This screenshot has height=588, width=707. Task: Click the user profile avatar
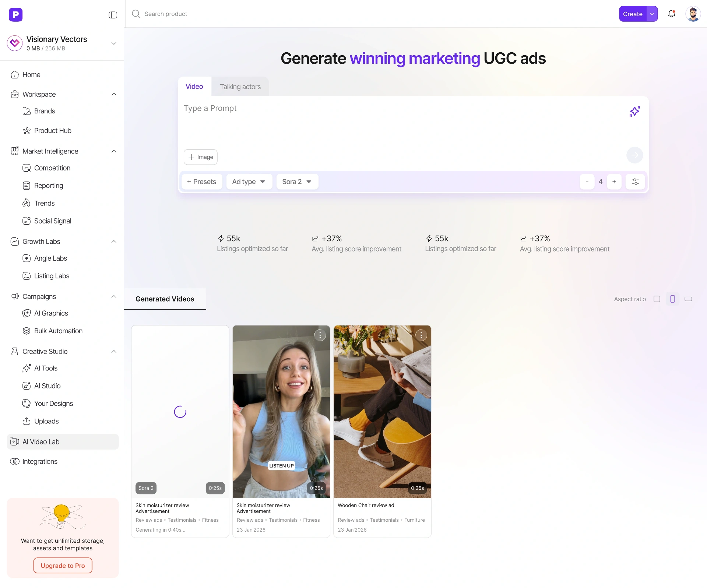coord(693,14)
